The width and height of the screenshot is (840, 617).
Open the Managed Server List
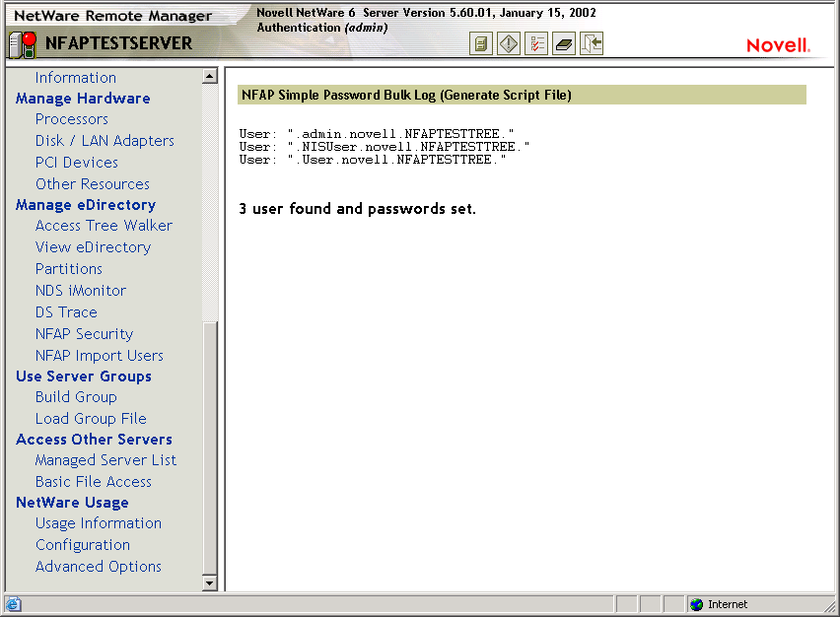point(105,459)
